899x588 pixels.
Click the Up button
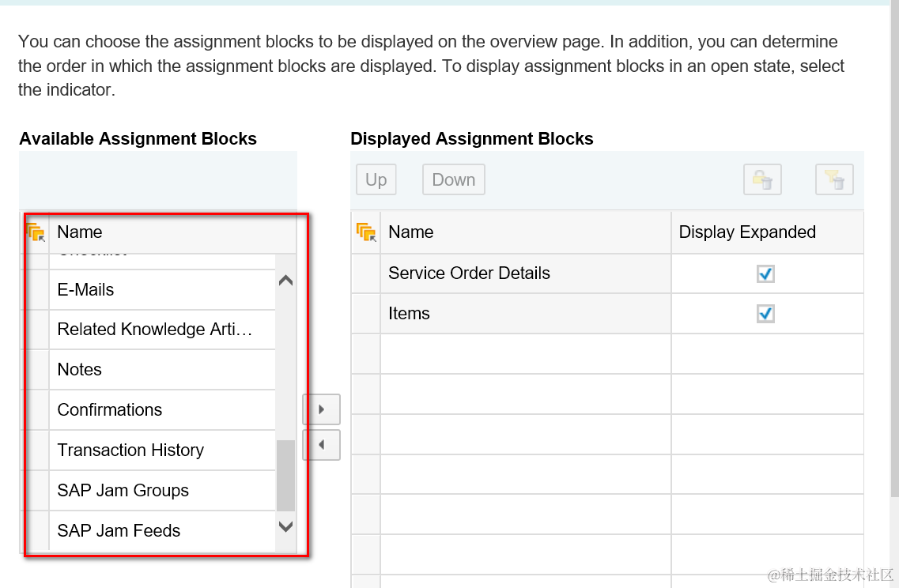tap(376, 180)
